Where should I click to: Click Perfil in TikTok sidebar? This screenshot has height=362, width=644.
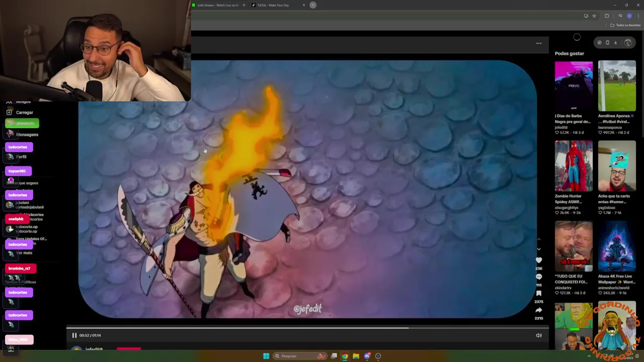click(x=21, y=157)
